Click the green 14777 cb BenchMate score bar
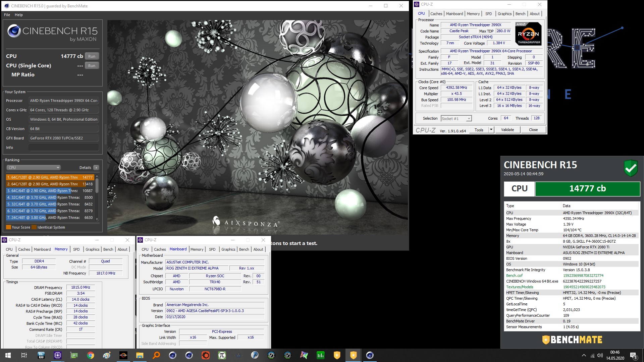This screenshot has height=362, width=644. pyautogui.click(x=588, y=189)
